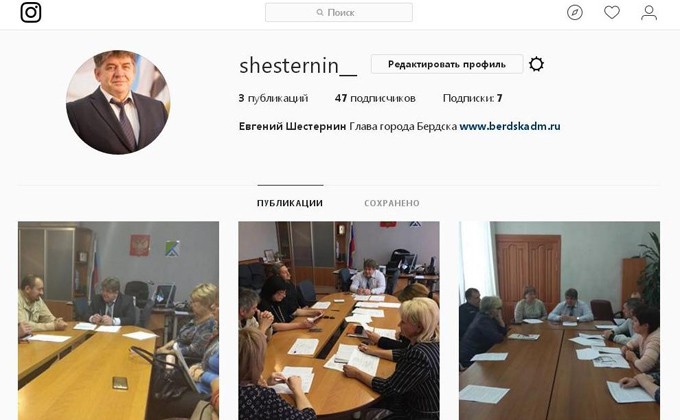
Task: Open profile settings gear icon
Action: point(536,64)
